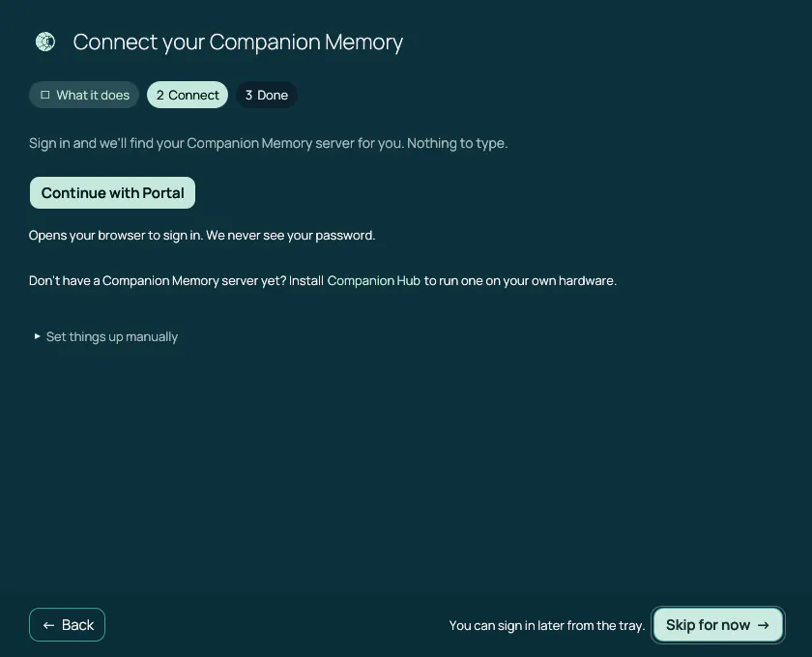Go to the What it does step

84,96
